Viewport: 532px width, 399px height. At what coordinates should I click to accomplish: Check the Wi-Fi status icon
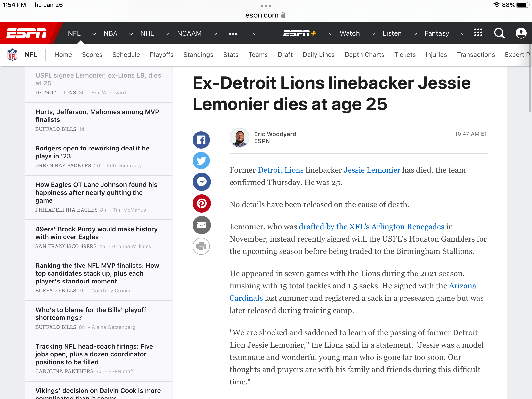tap(496, 5)
